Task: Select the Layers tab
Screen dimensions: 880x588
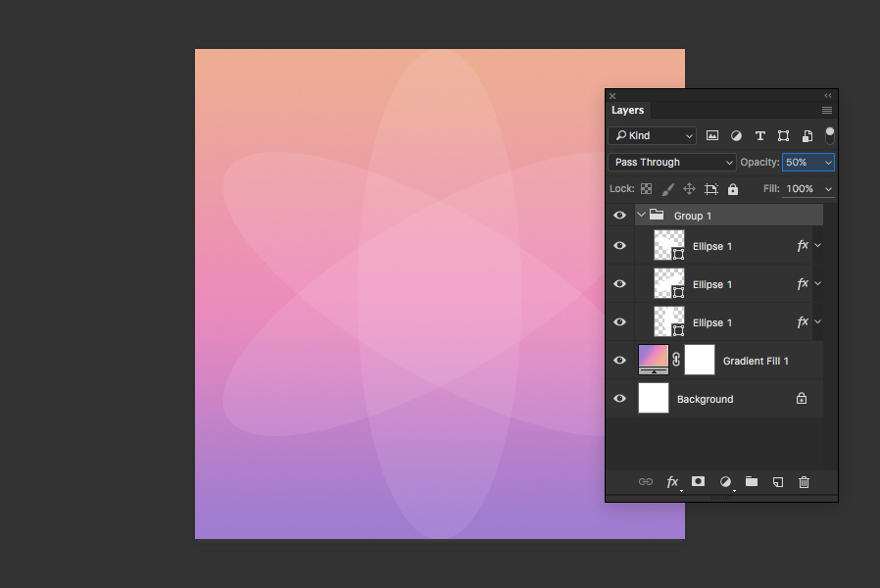Action: click(627, 110)
